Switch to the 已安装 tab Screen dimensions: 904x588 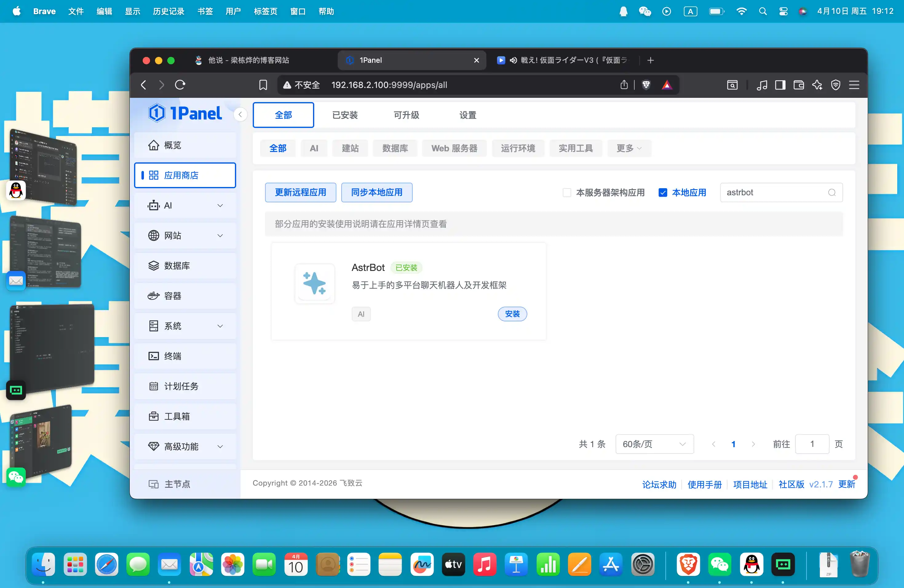344,115
